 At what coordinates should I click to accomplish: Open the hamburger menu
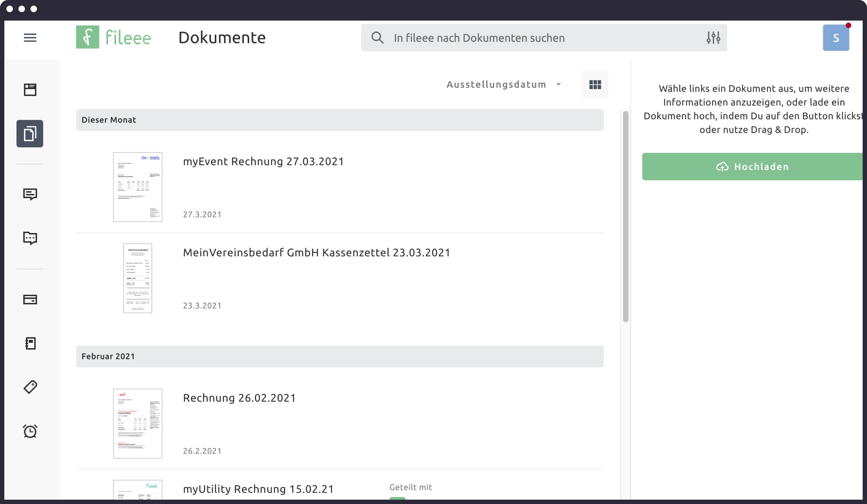30,37
